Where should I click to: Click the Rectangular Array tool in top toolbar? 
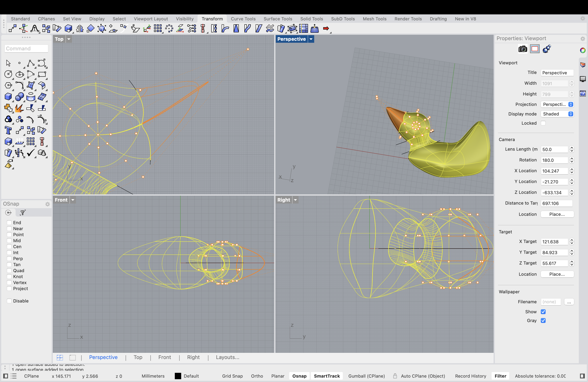[158, 29]
